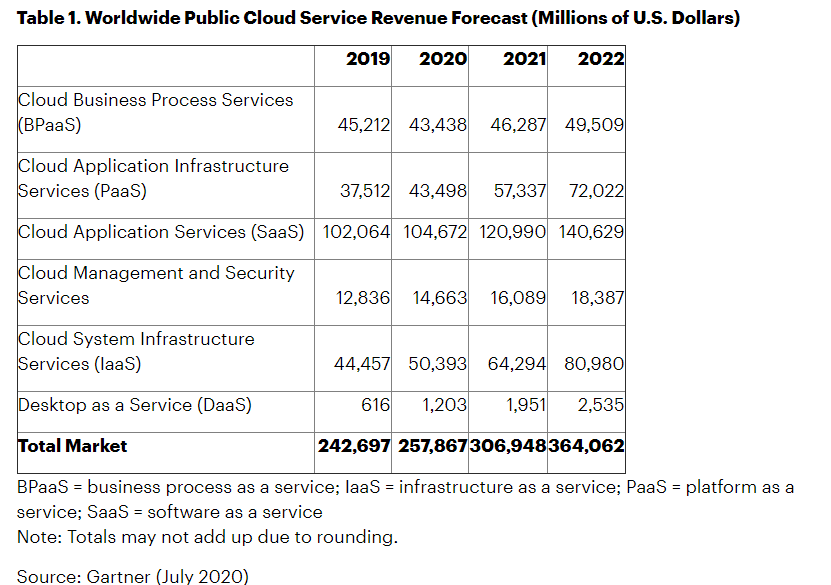The width and height of the screenshot is (831, 585).
Task: Select the 2020 column header
Action: (443, 59)
